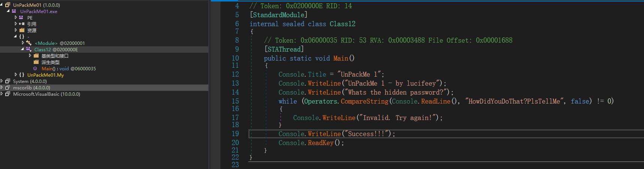Click the UnPackMe01 assembly icon

(x=7, y=5)
